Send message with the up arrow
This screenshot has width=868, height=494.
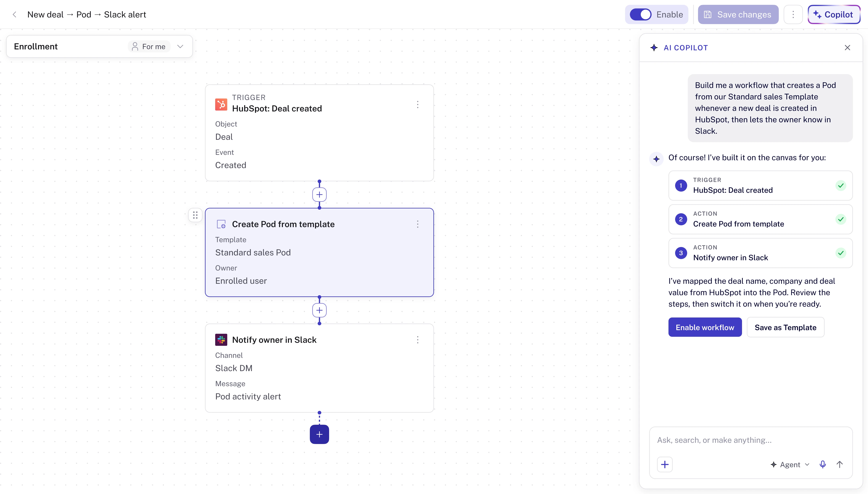pyautogui.click(x=839, y=465)
